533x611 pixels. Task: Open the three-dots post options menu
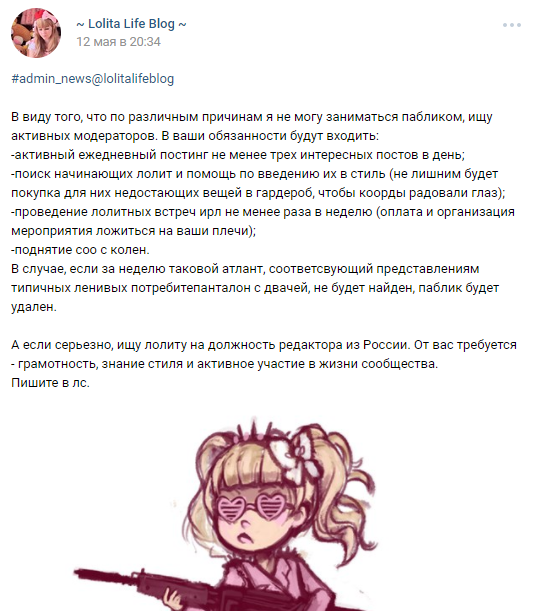(512, 25)
